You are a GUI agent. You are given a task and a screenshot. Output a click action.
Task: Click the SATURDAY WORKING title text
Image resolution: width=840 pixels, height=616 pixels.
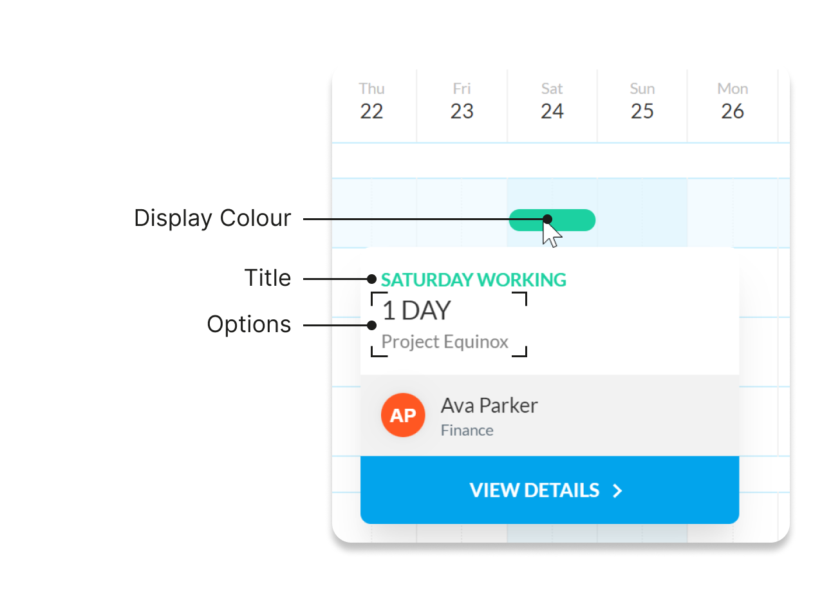pos(474,280)
